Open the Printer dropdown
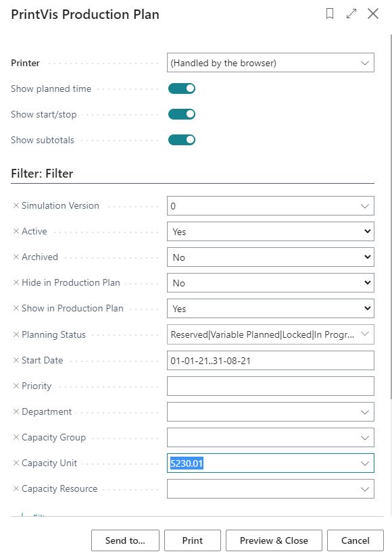Viewport: 392px width, 558px height. [x=270, y=63]
